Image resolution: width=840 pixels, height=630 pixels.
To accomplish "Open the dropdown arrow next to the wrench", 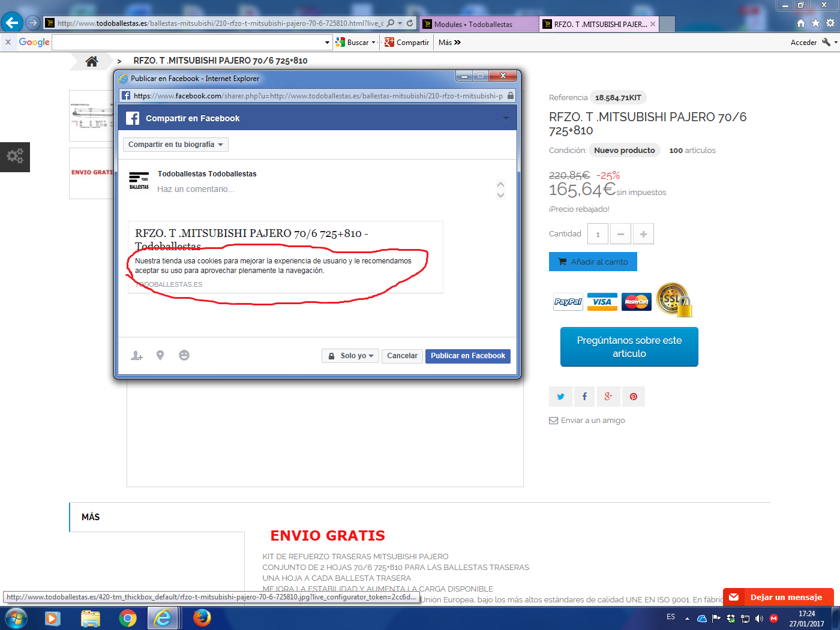I will coord(836,43).
